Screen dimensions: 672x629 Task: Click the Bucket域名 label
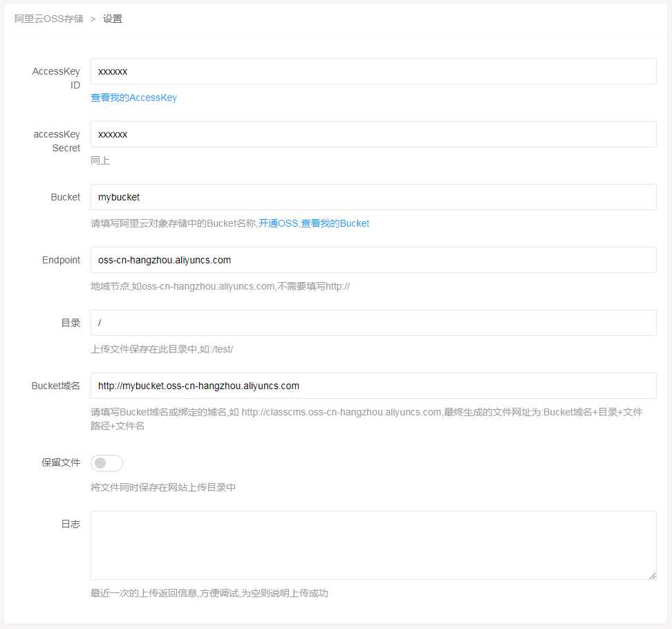[56, 386]
